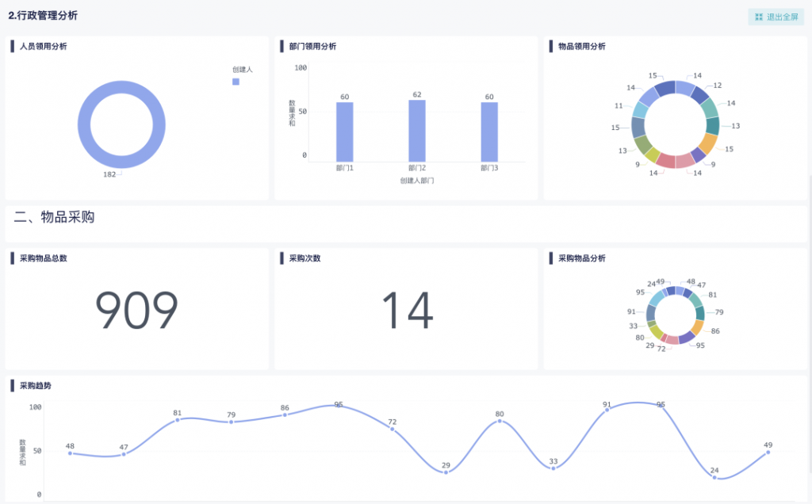Click the trend line point labeled 81
The width and height of the screenshot is (812, 504).
[178, 420]
